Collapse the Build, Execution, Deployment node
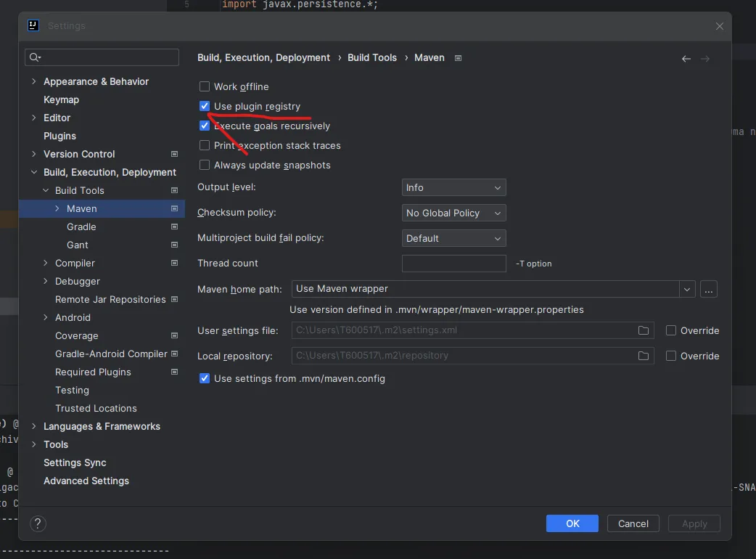This screenshot has height=559, width=756. [34, 172]
